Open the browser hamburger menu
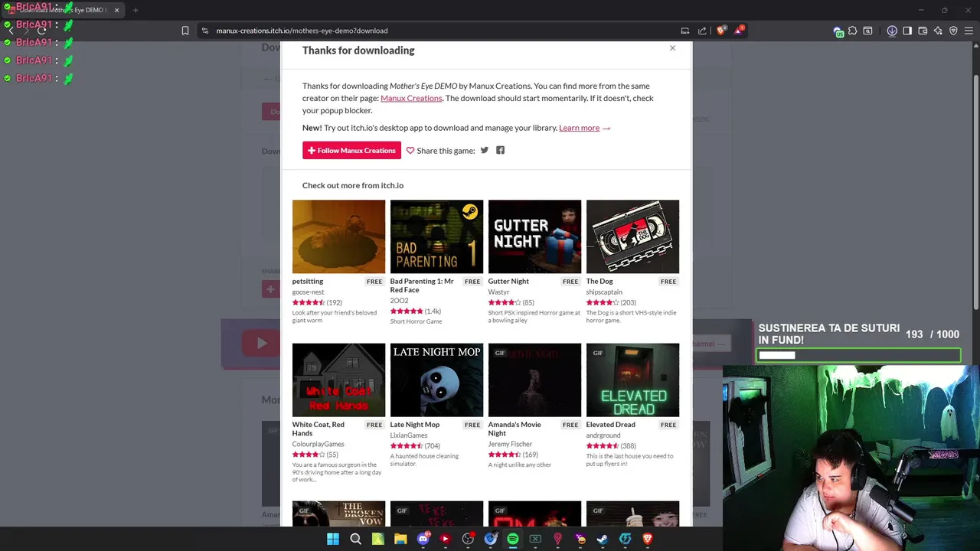Screen dimensions: 980x551 [969, 31]
